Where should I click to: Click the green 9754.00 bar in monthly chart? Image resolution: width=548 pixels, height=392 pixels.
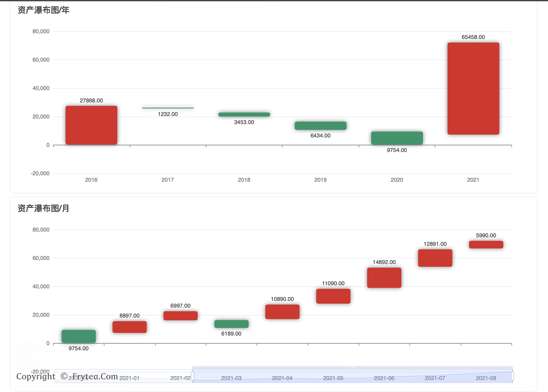click(x=78, y=336)
